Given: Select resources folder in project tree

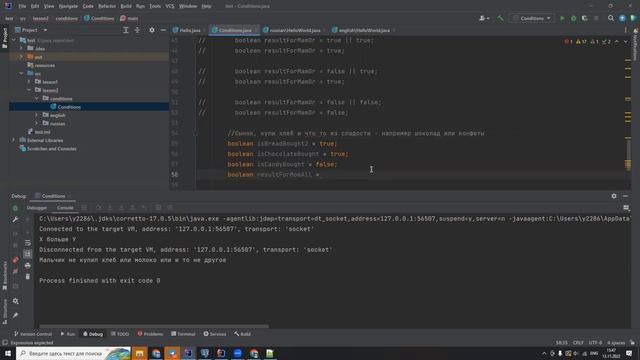Looking at the screenshot, I should pos(41,65).
